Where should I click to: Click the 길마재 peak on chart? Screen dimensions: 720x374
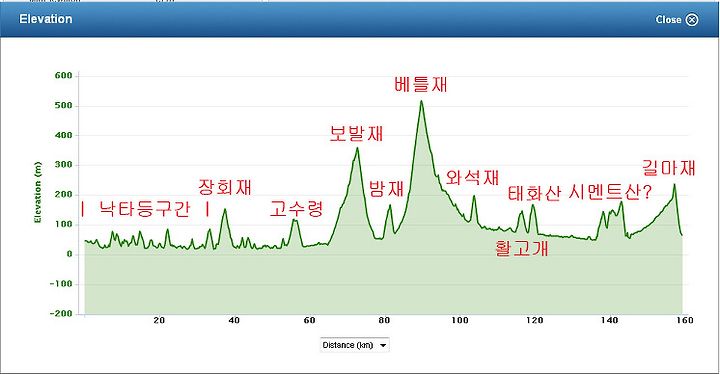[674, 185]
